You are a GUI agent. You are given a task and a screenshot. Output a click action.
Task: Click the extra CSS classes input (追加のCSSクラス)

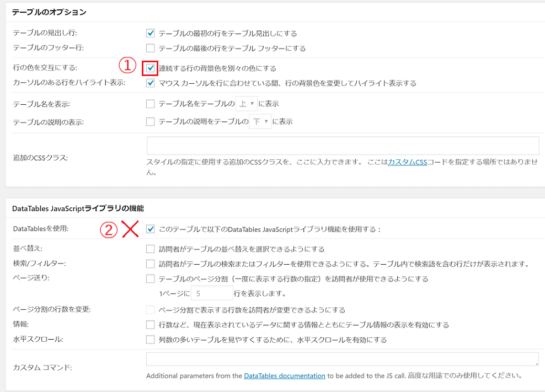pos(343,146)
